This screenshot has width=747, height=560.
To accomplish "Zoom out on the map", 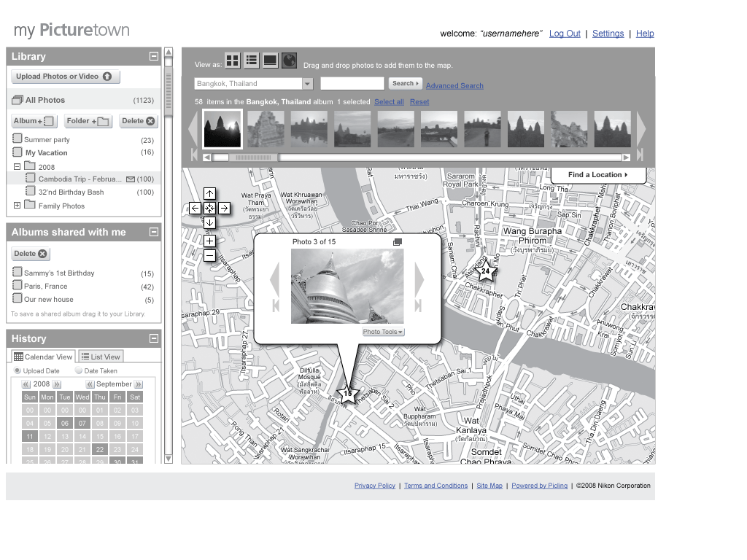I will tap(209, 256).
